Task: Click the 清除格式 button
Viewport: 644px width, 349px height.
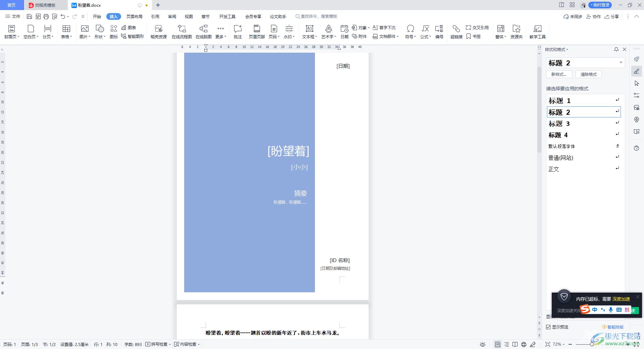Action: (x=588, y=74)
